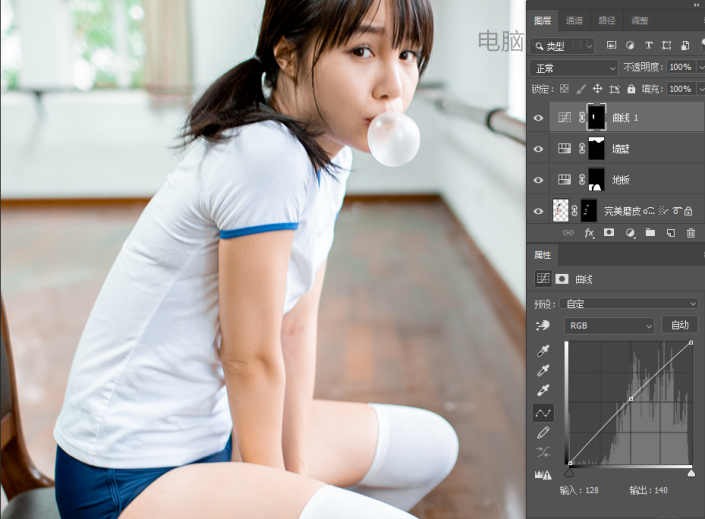
Task: Open the RGB channel dropdown
Action: pos(609,326)
